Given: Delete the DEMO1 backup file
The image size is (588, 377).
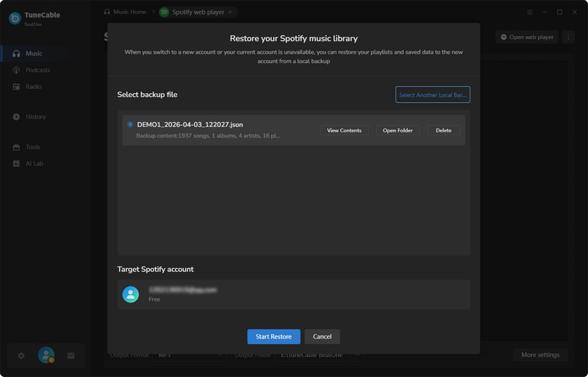Looking at the screenshot, I should coord(443,131).
